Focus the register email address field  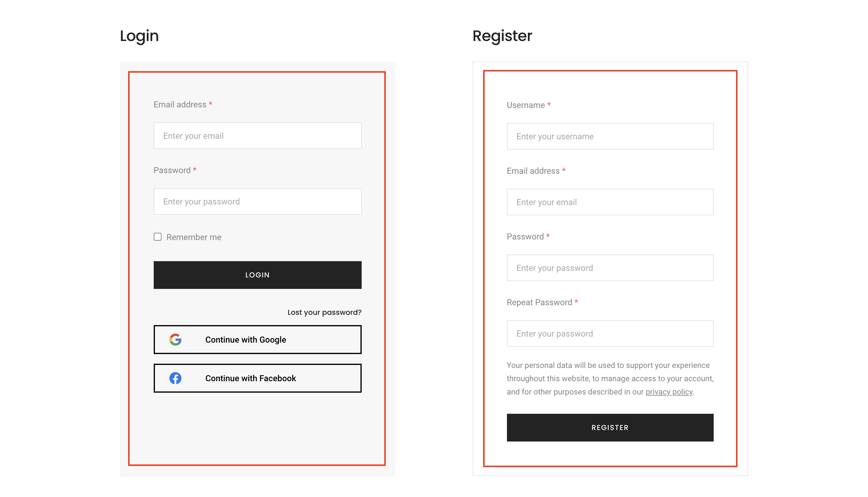610,202
